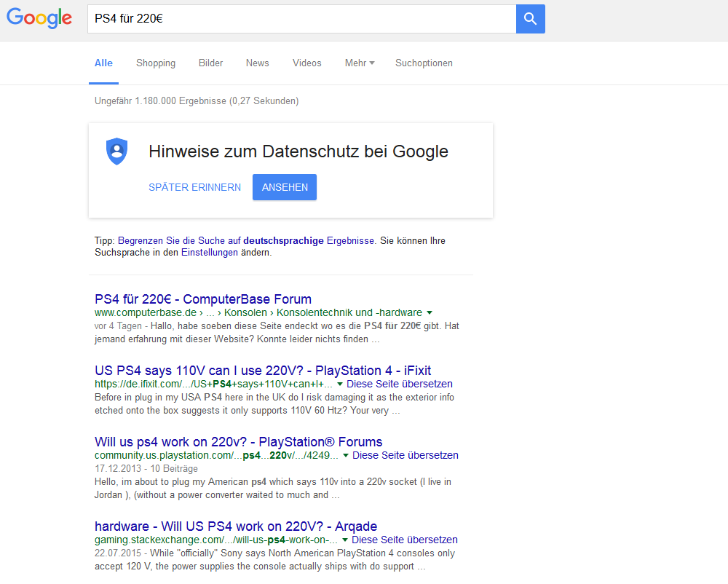Open the News tab
The width and height of the screenshot is (728, 584).
(x=257, y=63)
